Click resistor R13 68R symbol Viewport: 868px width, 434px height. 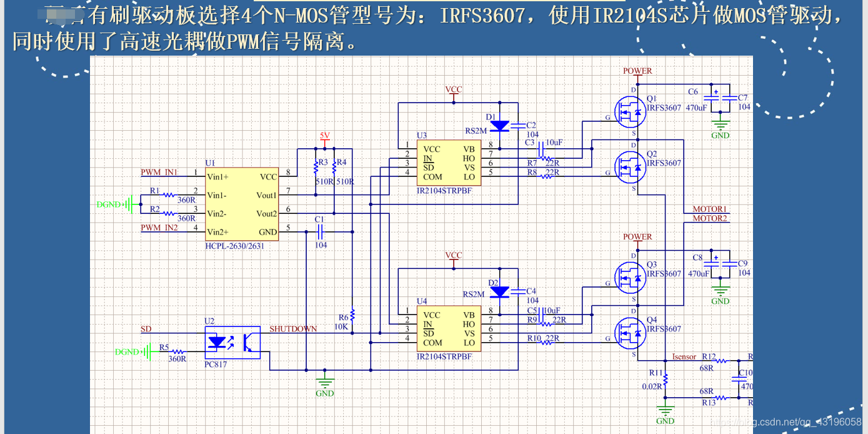tap(721, 397)
